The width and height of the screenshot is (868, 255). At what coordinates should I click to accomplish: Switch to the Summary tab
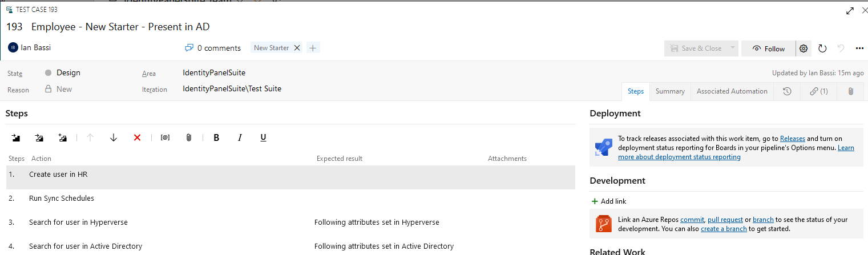[x=670, y=91]
